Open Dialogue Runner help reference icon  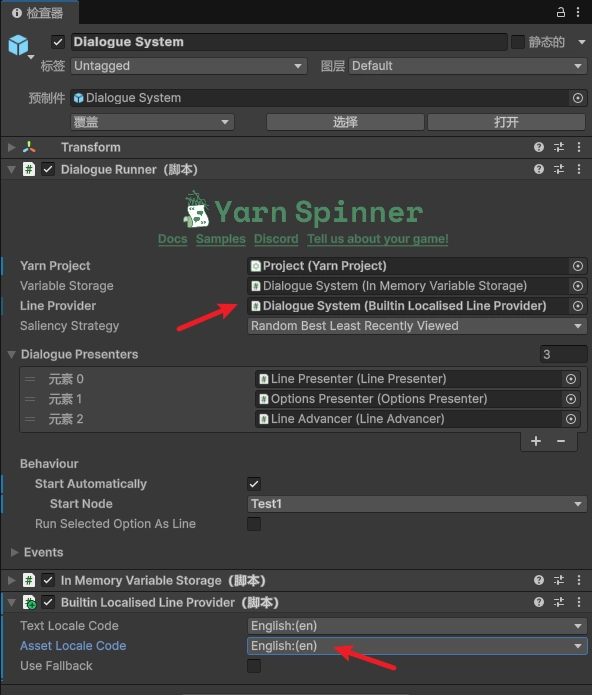pos(539,169)
